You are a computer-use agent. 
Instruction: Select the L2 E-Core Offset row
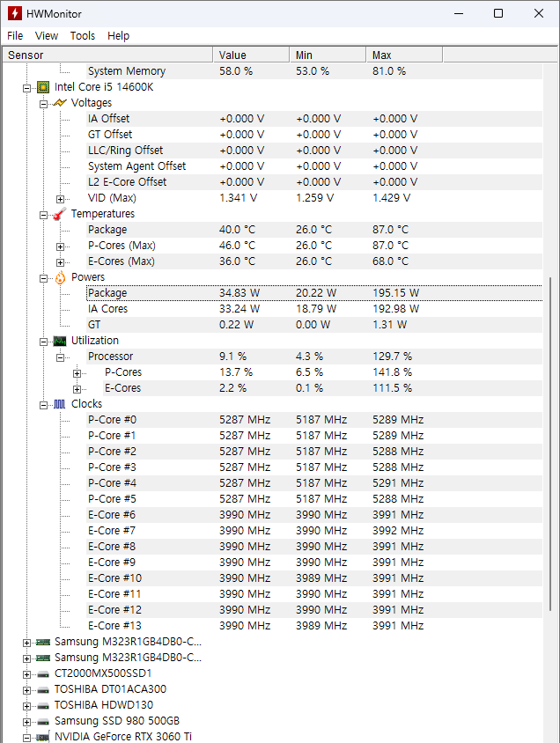click(x=314, y=182)
